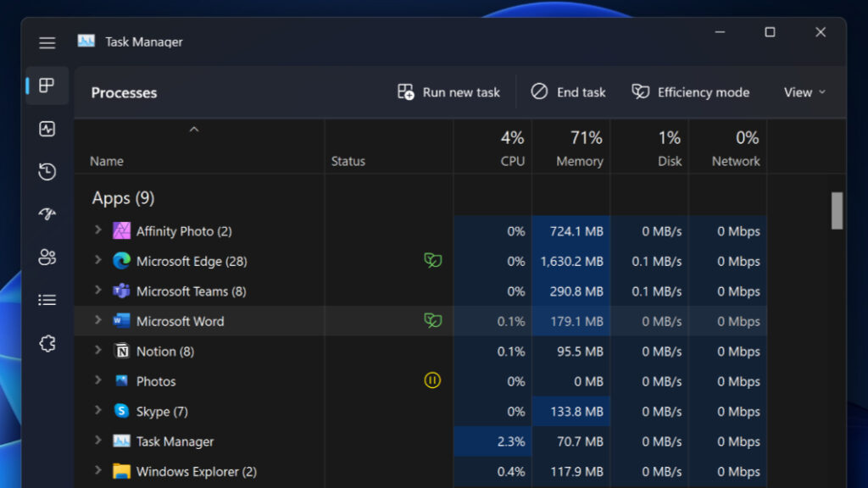Expand the Notion process group
This screenshot has width=868, height=488.
[x=98, y=350]
